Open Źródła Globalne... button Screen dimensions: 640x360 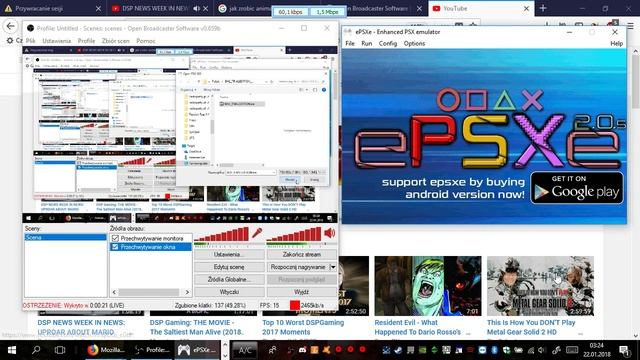(x=229, y=280)
